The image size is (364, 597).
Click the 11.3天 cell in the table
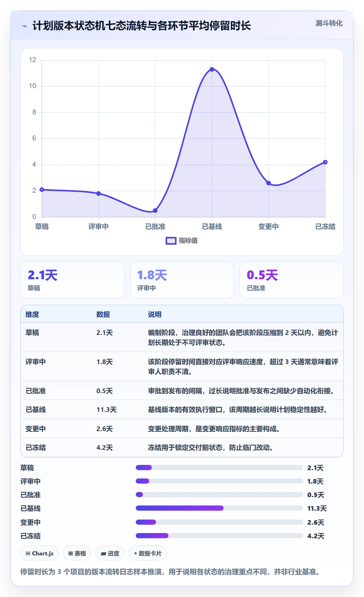107,410
